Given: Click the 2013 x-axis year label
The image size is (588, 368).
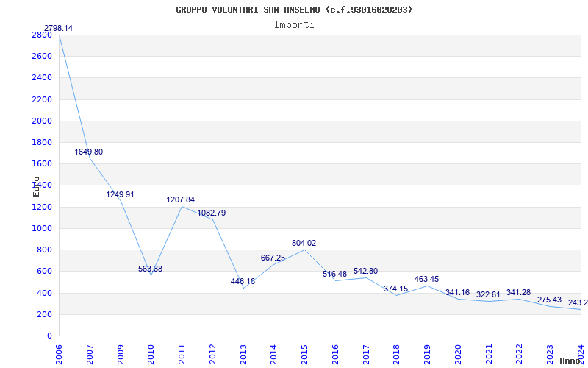Looking at the screenshot, I should (243, 355).
